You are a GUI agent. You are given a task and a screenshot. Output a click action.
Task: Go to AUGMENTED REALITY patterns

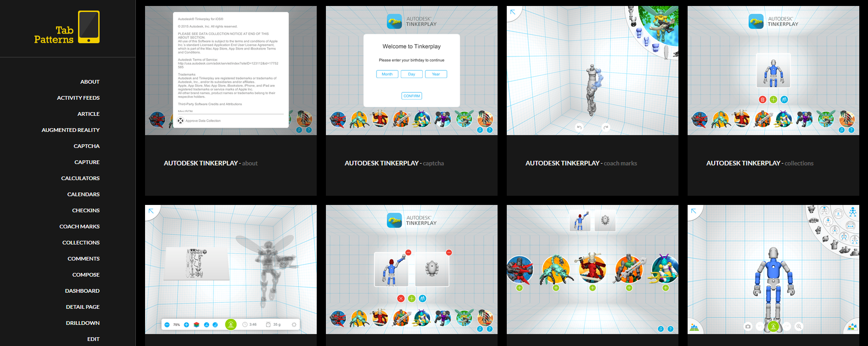click(x=71, y=130)
